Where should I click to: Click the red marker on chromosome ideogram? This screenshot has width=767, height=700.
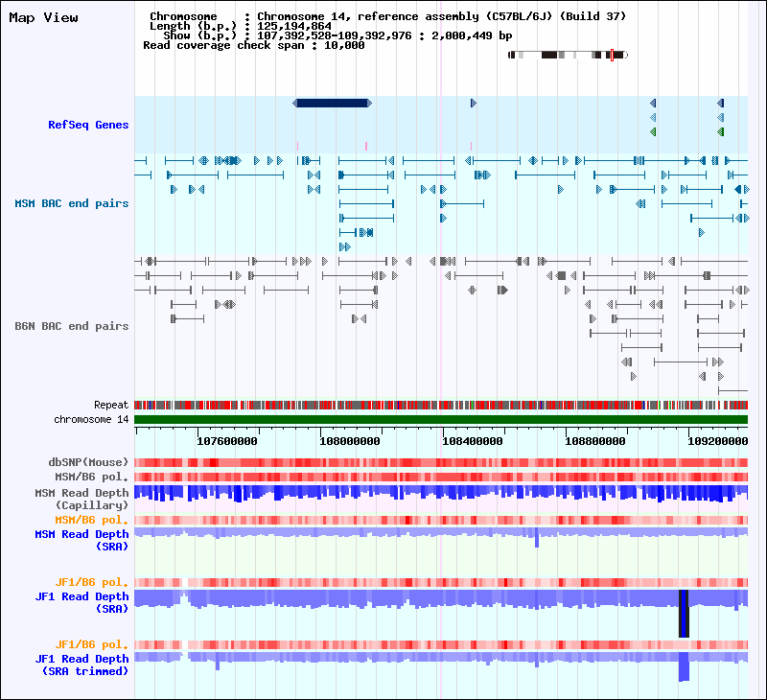click(x=612, y=55)
